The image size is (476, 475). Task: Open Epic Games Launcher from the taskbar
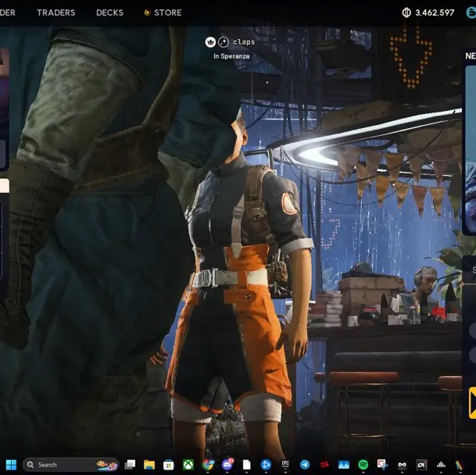285,464
